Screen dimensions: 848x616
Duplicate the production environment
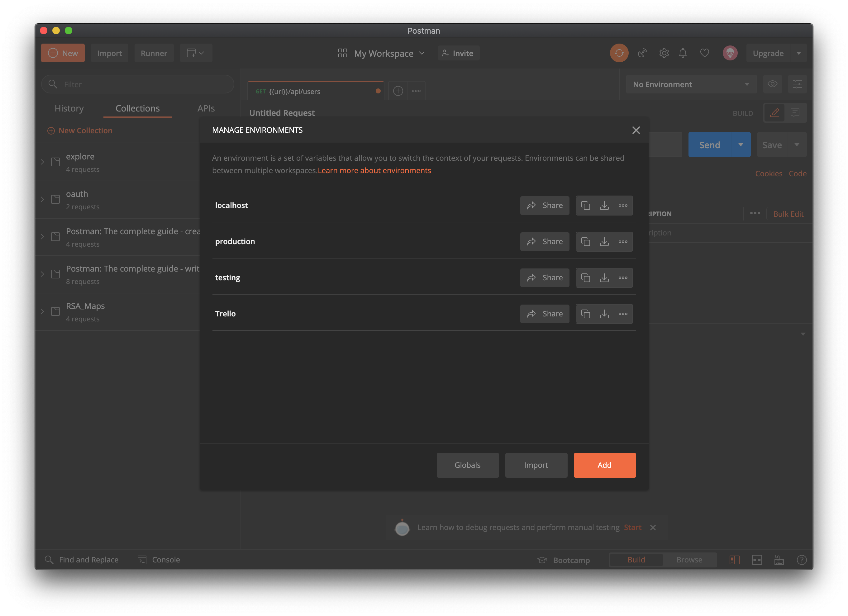coord(585,241)
